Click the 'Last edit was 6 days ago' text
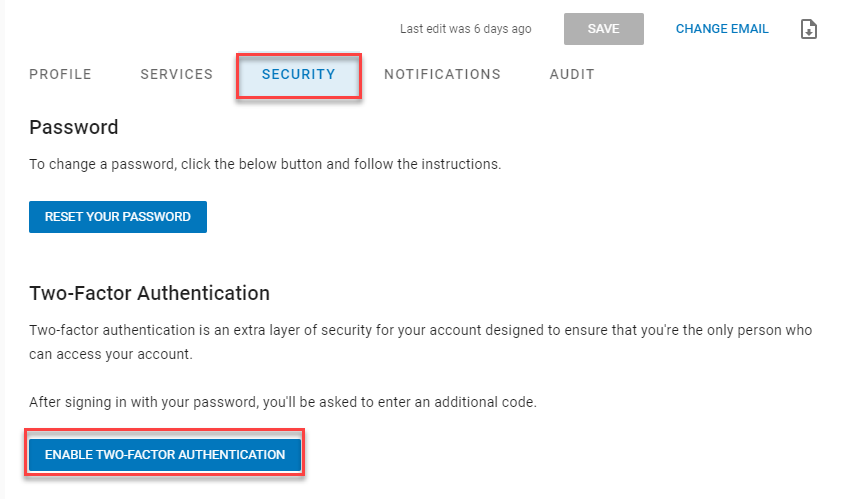This screenshot has height=499, width=842. coord(466,29)
